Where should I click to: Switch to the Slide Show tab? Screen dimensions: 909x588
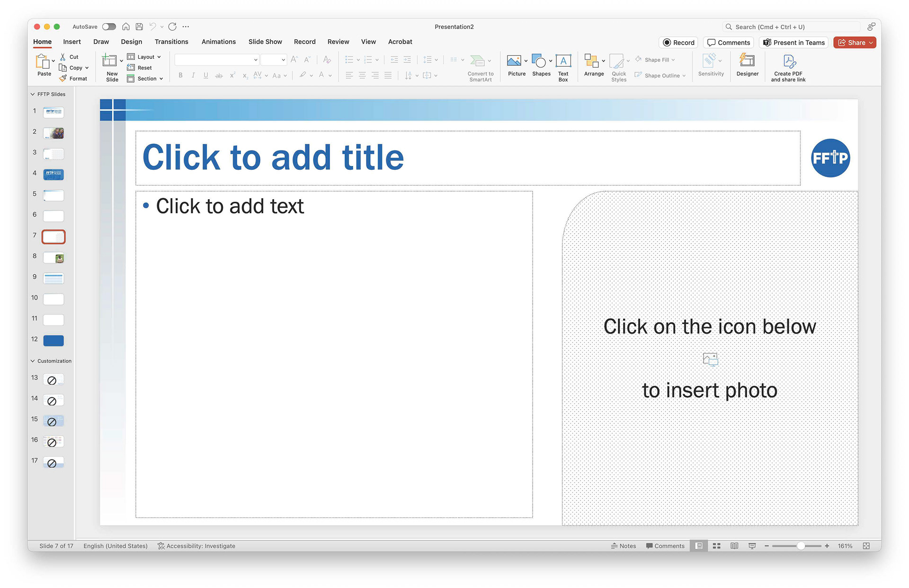point(265,42)
